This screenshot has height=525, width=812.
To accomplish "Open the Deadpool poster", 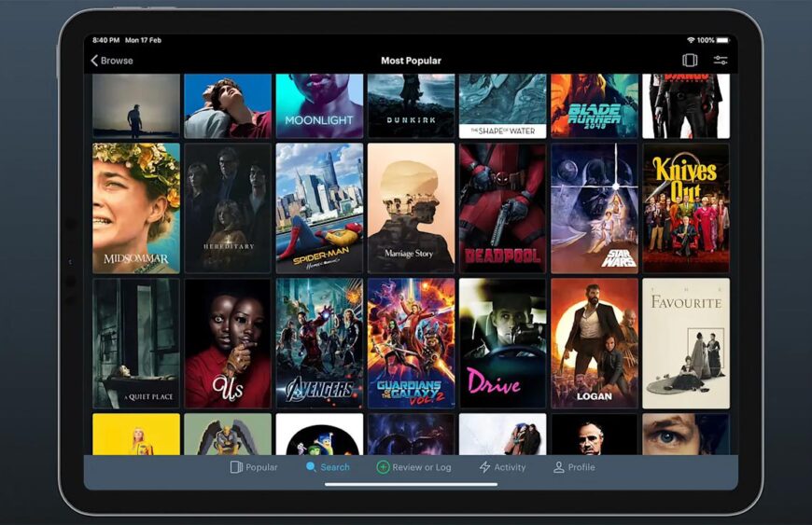I will 503,208.
